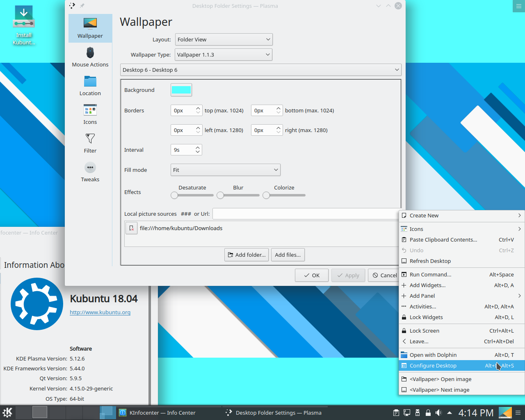Adjust the top border spinbox
525x420 pixels.
(186, 110)
